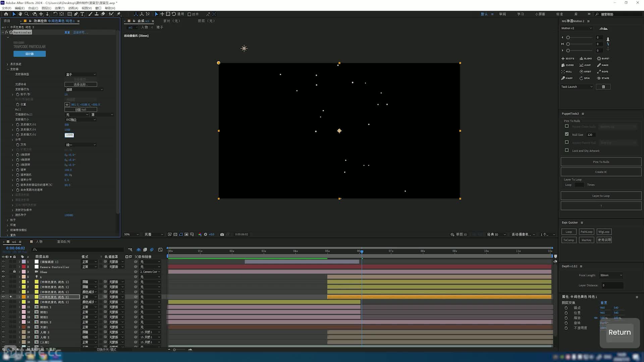Open the 完整 resolution dropdown

(x=154, y=235)
